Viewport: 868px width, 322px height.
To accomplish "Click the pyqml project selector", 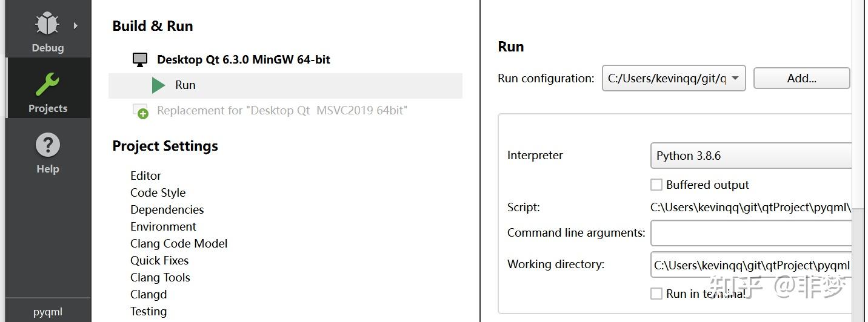I will click(48, 312).
